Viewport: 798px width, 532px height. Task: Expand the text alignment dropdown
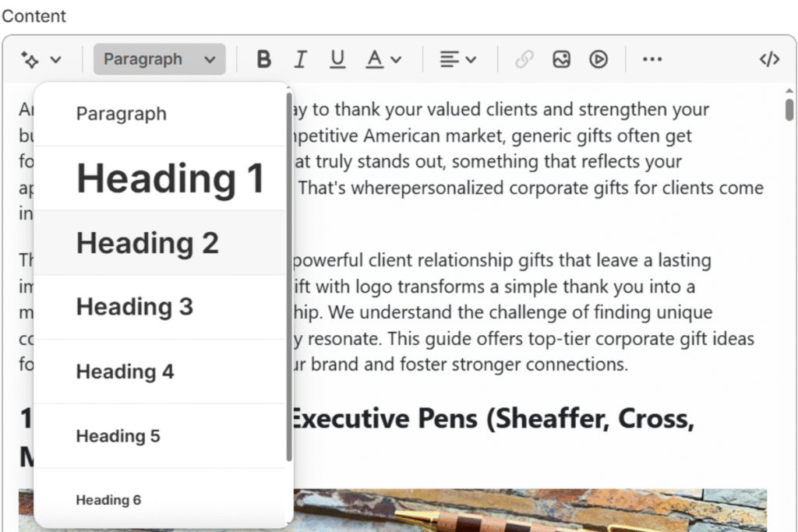[457, 59]
